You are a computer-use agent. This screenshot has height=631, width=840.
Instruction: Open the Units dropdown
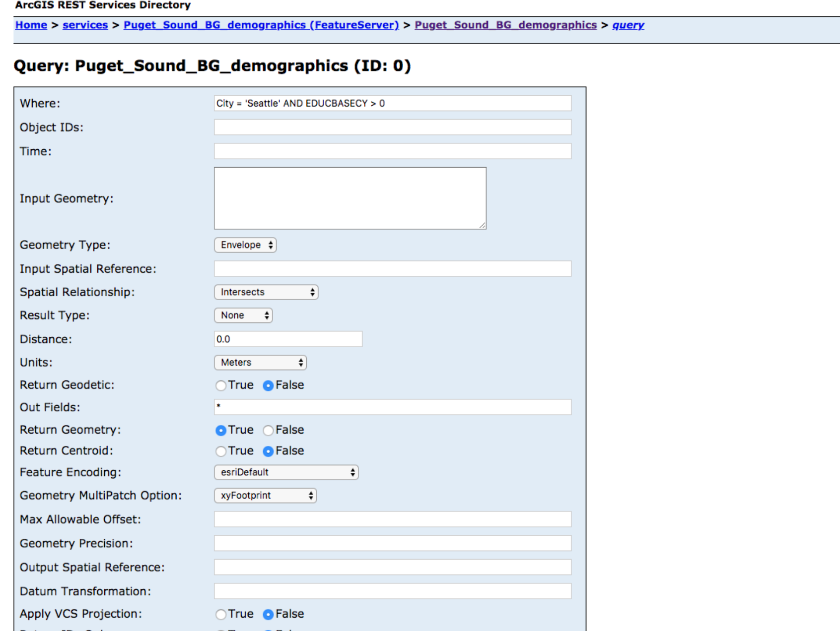click(x=260, y=363)
